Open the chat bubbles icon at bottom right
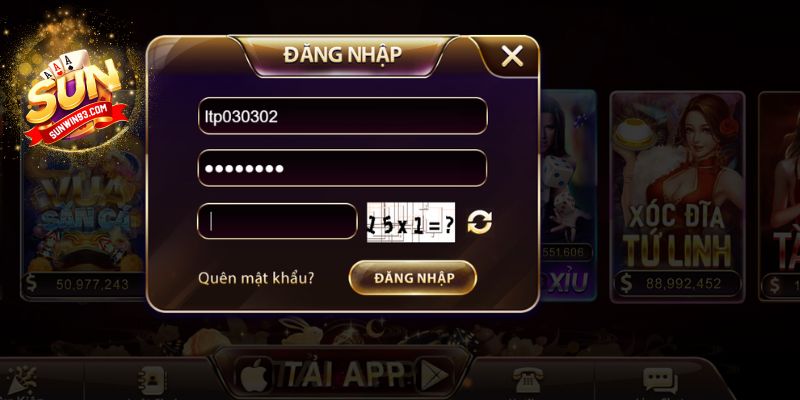The height and width of the screenshot is (400, 800). click(x=660, y=380)
